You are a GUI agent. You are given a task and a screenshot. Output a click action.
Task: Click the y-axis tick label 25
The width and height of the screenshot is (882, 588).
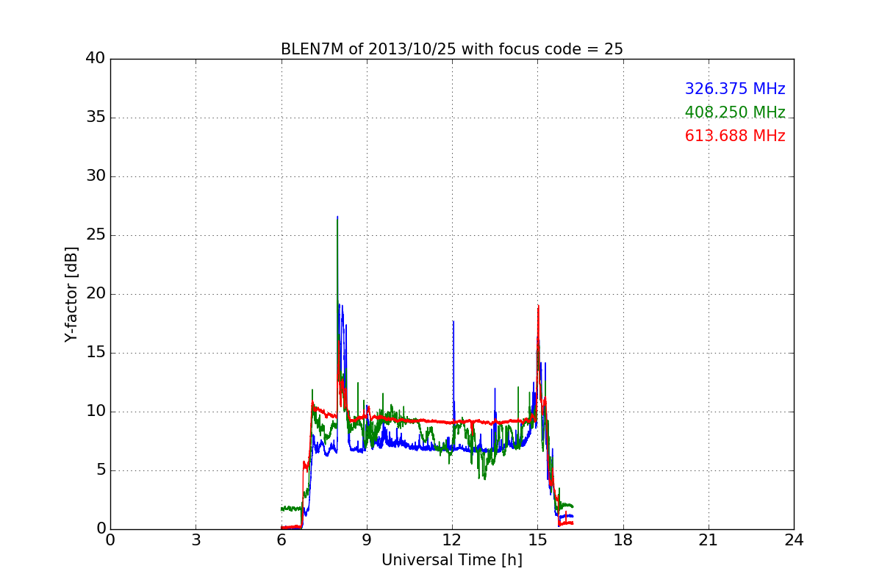tap(96, 235)
